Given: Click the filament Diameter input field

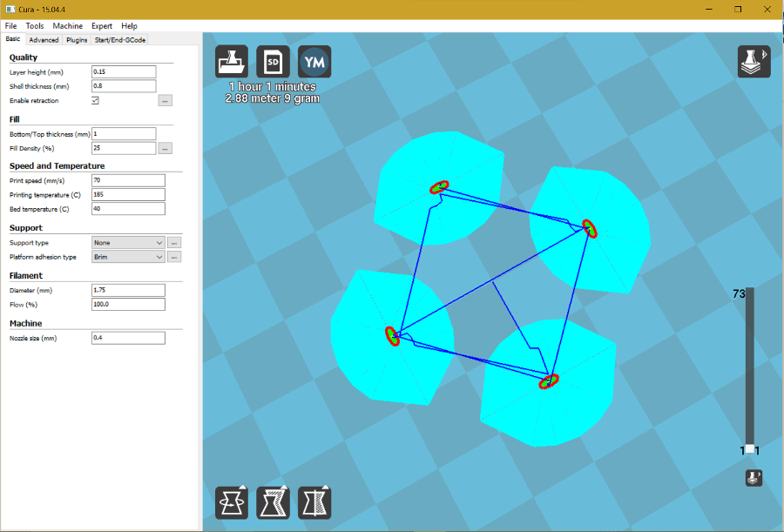Looking at the screenshot, I should (128, 290).
